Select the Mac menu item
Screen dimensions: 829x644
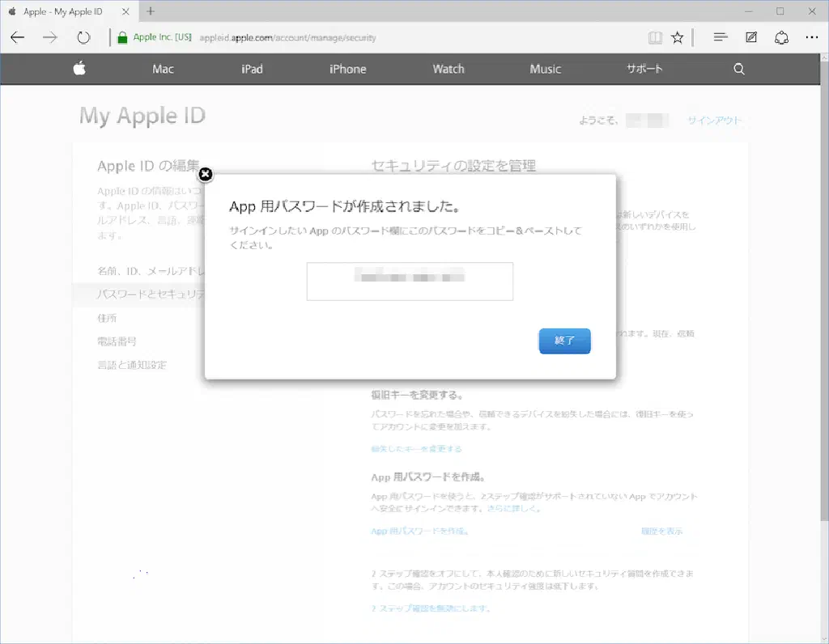tap(163, 69)
